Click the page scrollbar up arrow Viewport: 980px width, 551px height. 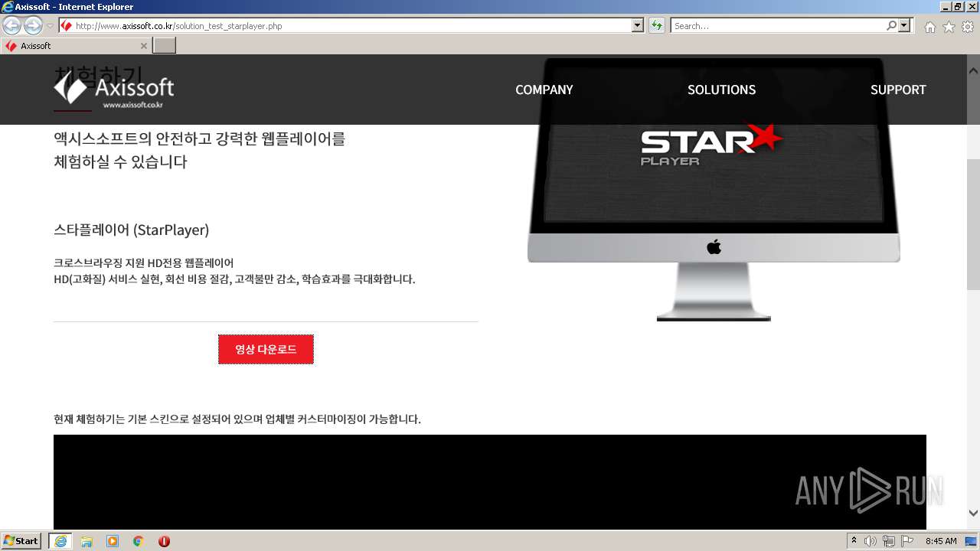pyautogui.click(x=973, y=70)
